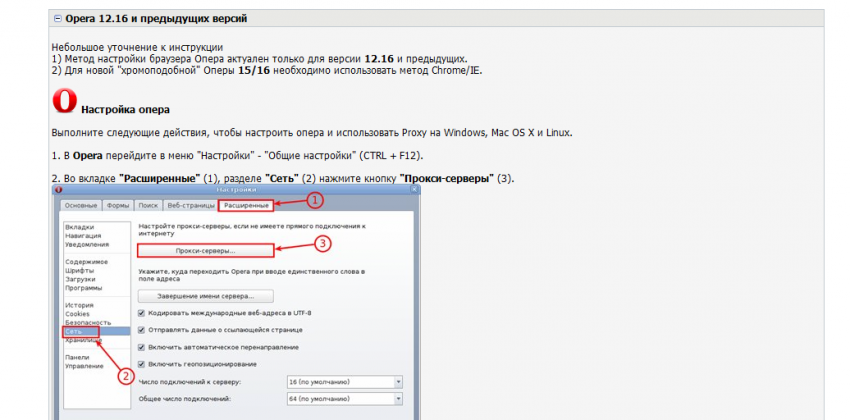Click the large red Opera logo
850x420 pixels.
[64, 103]
